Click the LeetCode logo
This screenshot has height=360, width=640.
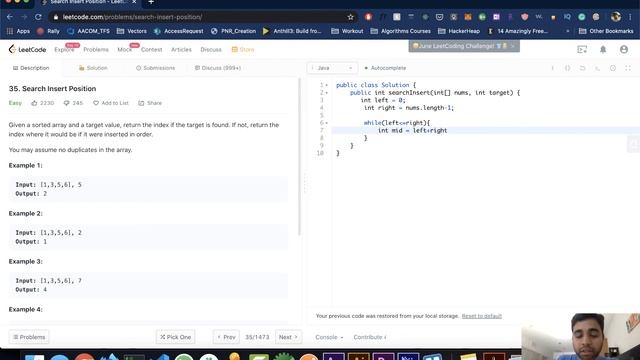pos(27,49)
